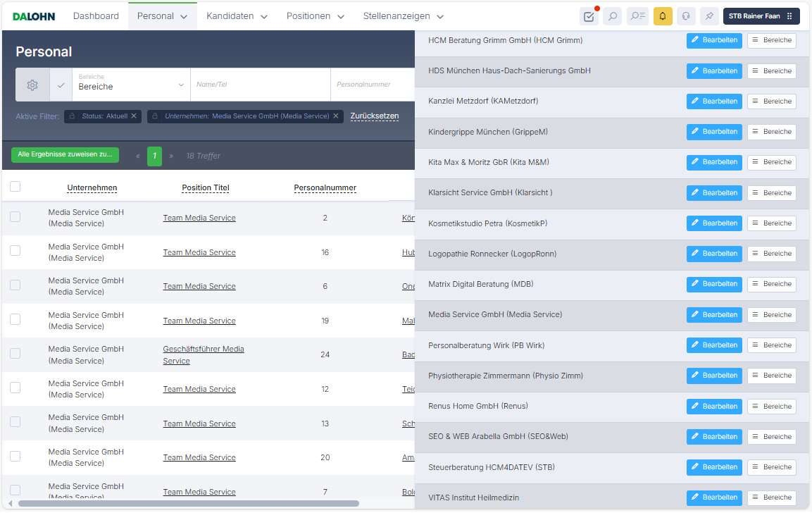
Task: Check the row with Personalnummer 24
Action: coord(15,354)
